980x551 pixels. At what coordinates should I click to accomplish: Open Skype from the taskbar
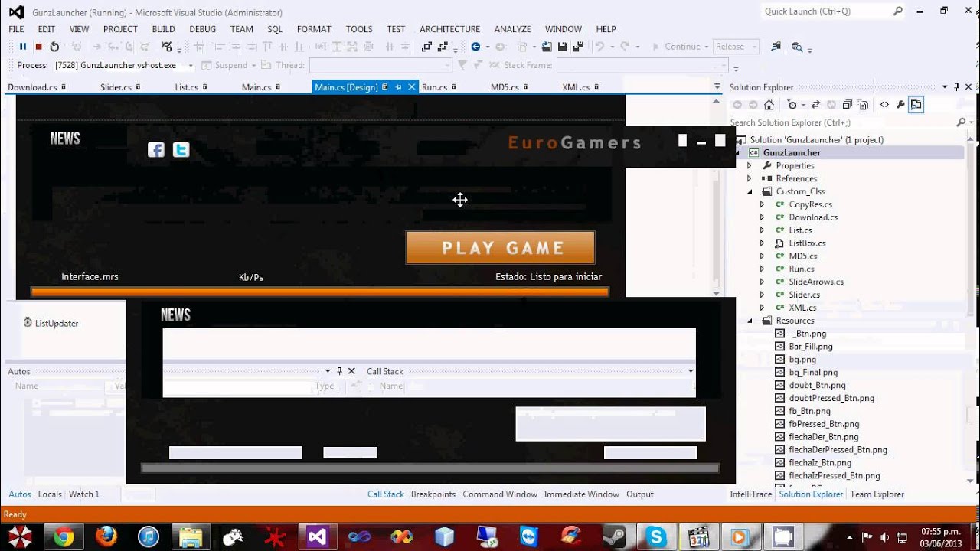coord(655,536)
